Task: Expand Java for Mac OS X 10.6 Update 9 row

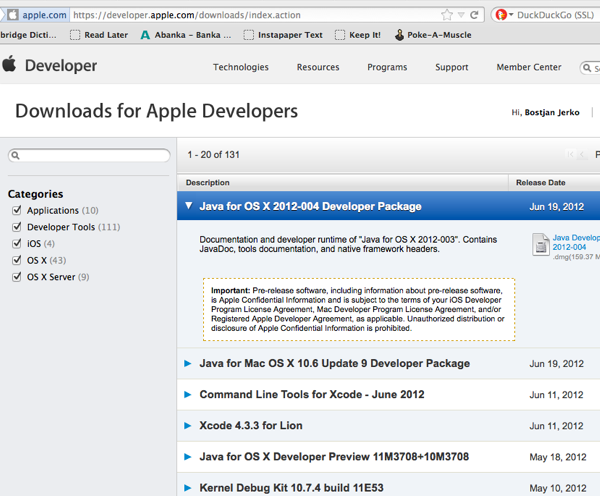Action: (188, 363)
